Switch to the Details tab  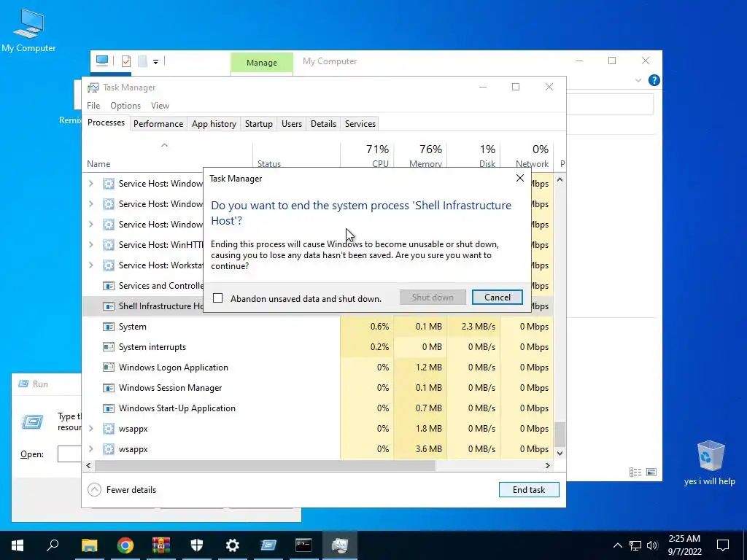click(x=323, y=124)
